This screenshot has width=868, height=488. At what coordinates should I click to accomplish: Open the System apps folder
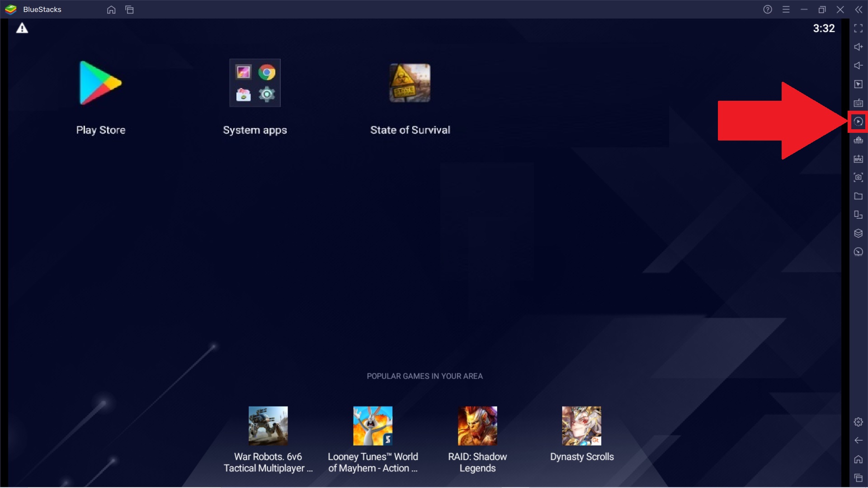[255, 83]
